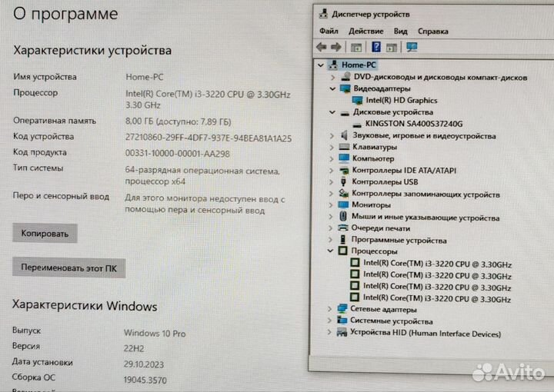Click the Device Manager title bar icon

323,14
